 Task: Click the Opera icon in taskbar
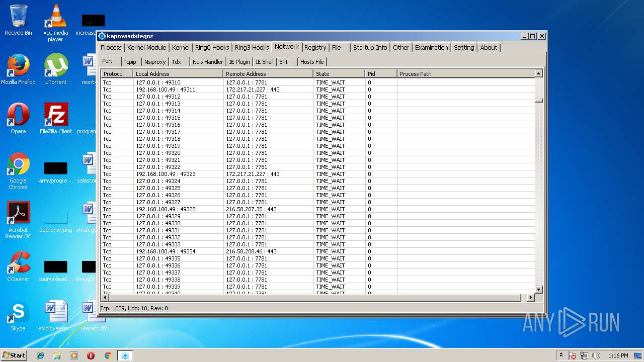tap(91, 355)
